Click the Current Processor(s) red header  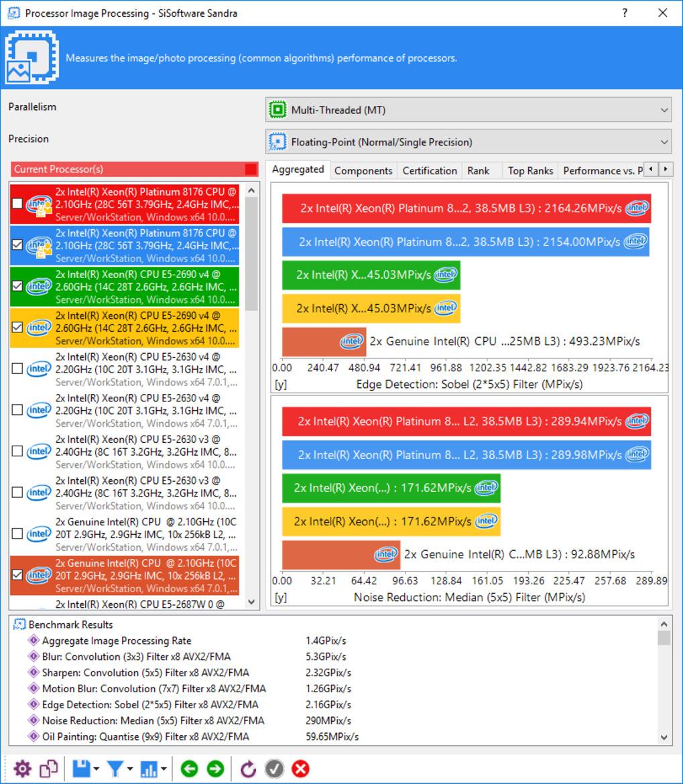134,169
